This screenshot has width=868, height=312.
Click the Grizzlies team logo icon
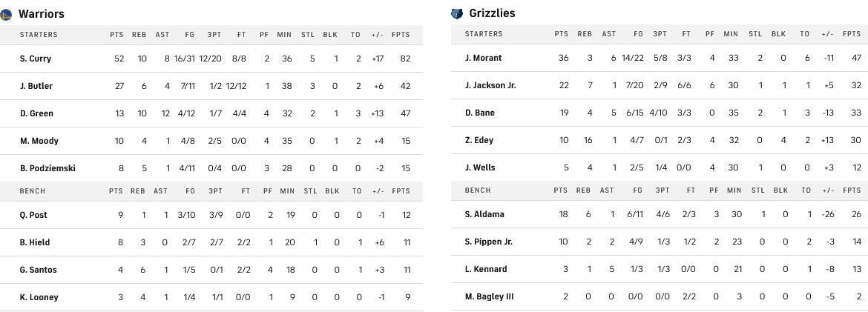(x=456, y=13)
